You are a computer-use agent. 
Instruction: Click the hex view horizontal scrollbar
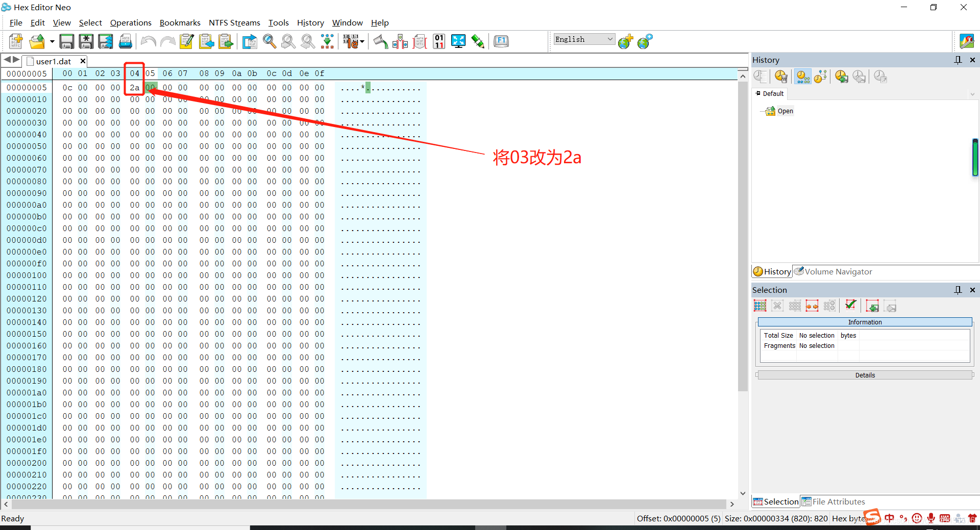point(369,504)
